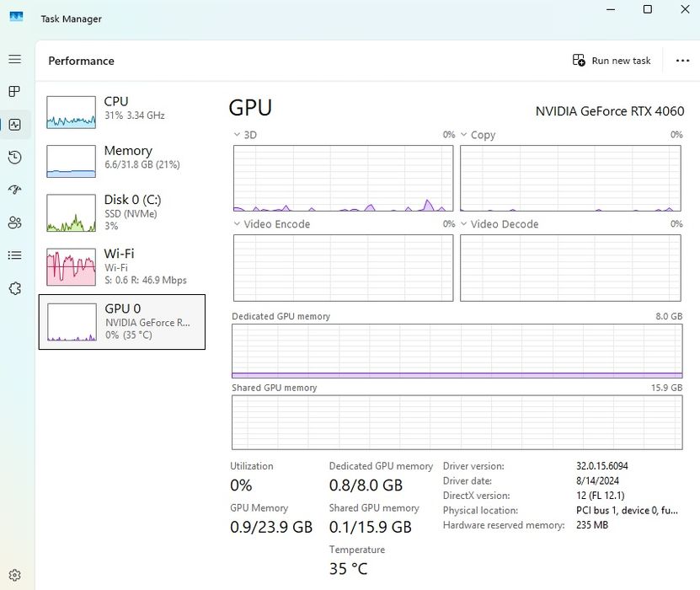The height and width of the screenshot is (590, 700).
Task: Select the Performance page icon
Action: [14, 125]
